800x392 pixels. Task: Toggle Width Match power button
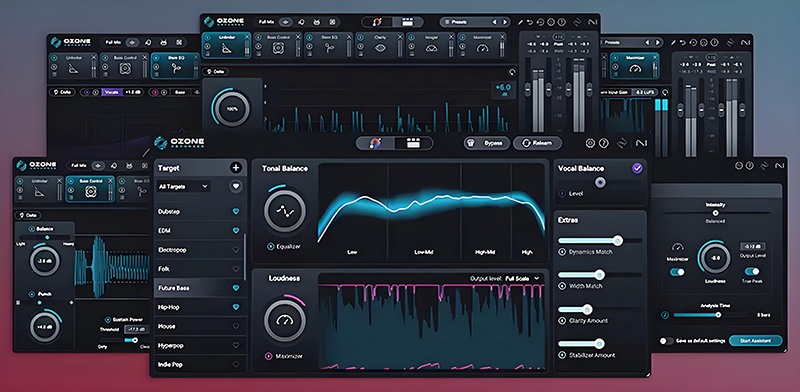[562, 286]
